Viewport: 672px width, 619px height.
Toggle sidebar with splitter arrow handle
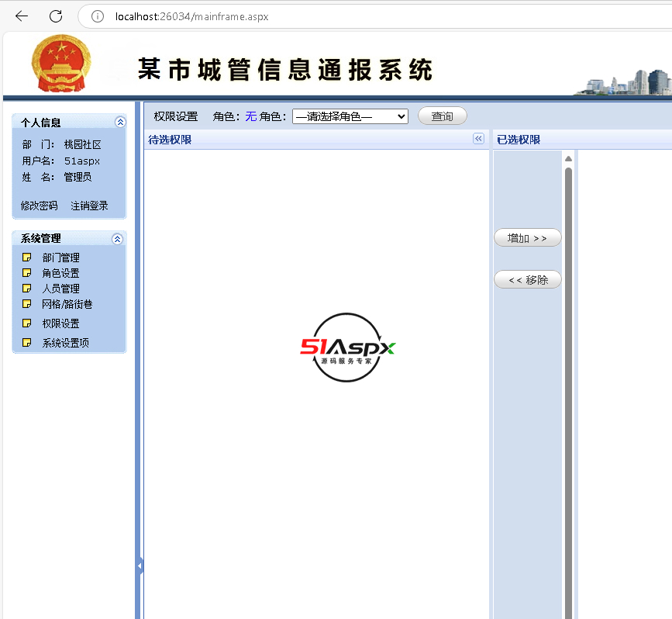(x=140, y=565)
